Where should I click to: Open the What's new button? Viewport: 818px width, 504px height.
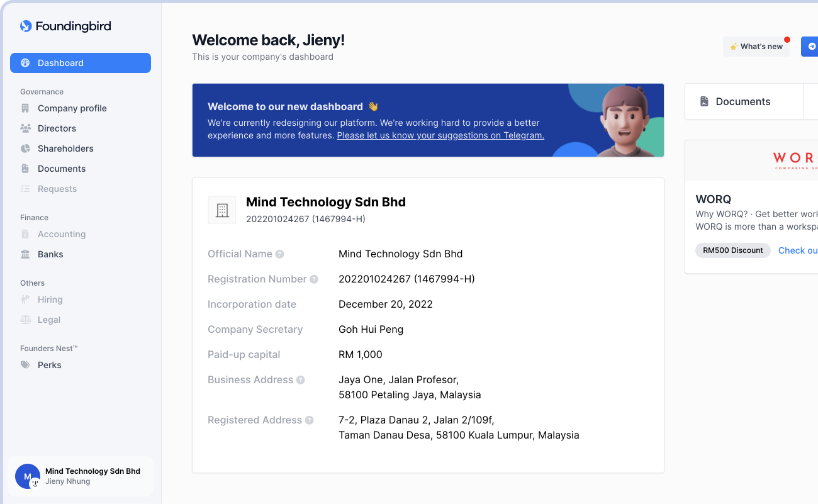(x=756, y=47)
